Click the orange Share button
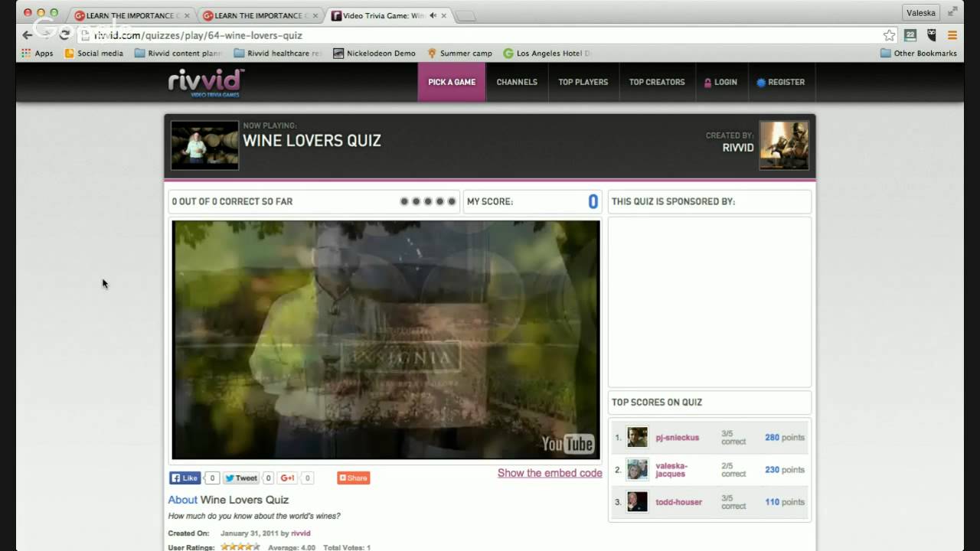This screenshot has height=551, width=980. [354, 478]
